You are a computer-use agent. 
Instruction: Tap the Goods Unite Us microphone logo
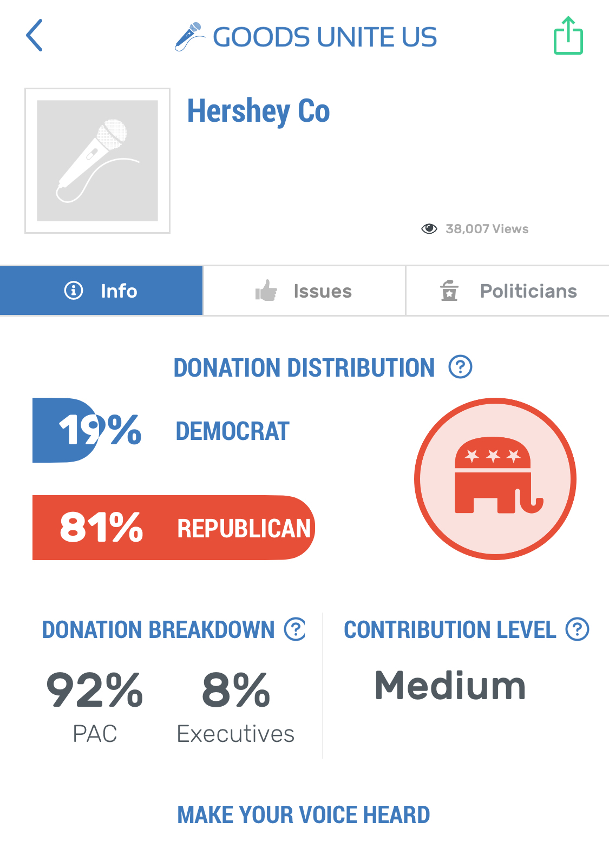(190, 37)
